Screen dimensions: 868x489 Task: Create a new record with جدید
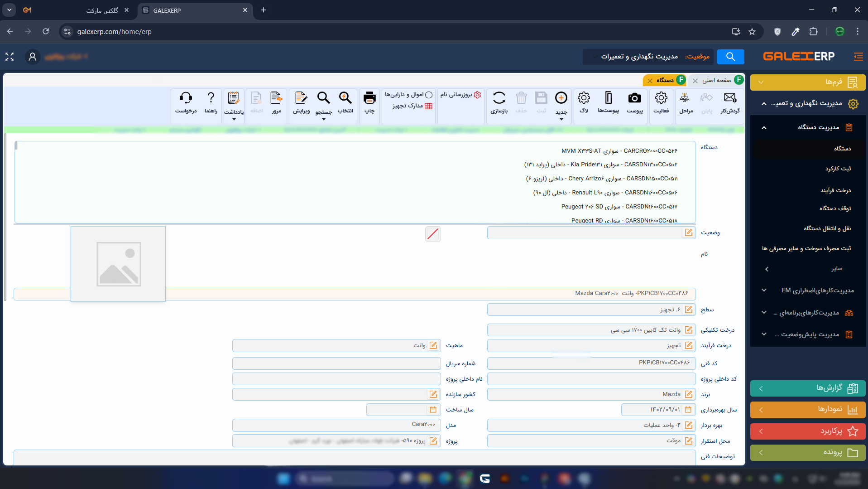pos(561,103)
